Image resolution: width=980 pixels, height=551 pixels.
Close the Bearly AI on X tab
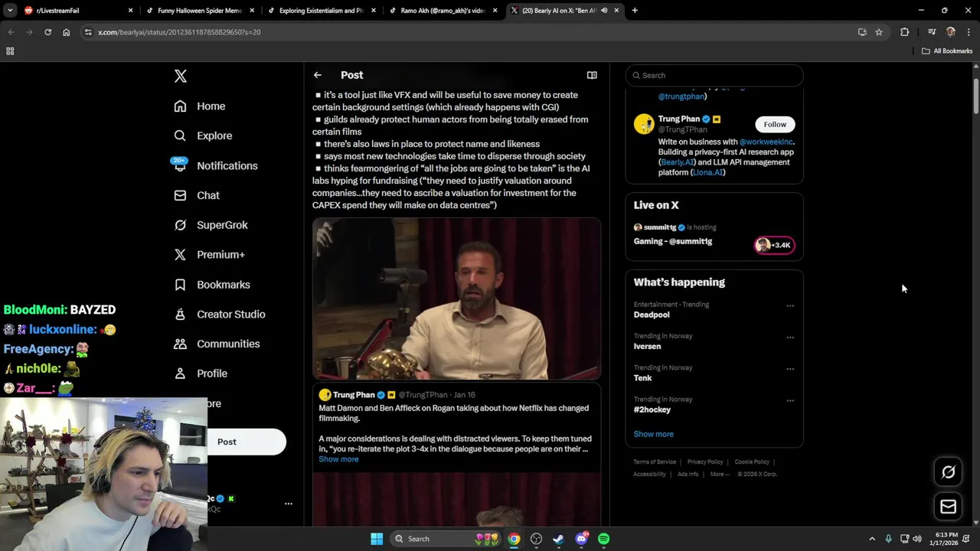pyautogui.click(x=616, y=11)
